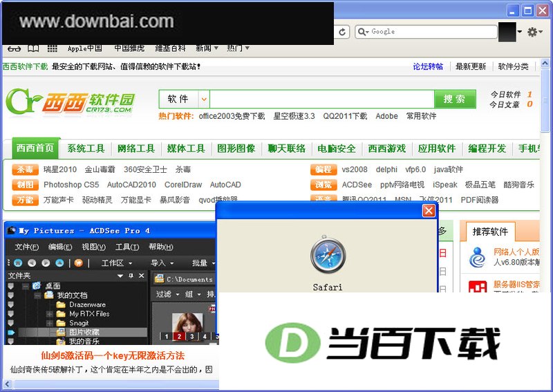
Task: Open the 仙剑5激活码 article link
Action: (113, 355)
